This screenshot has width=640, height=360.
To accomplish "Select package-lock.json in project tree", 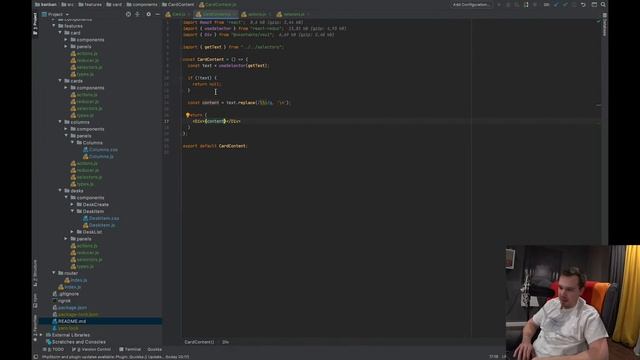I will pyautogui.click(x=76, y=315).
